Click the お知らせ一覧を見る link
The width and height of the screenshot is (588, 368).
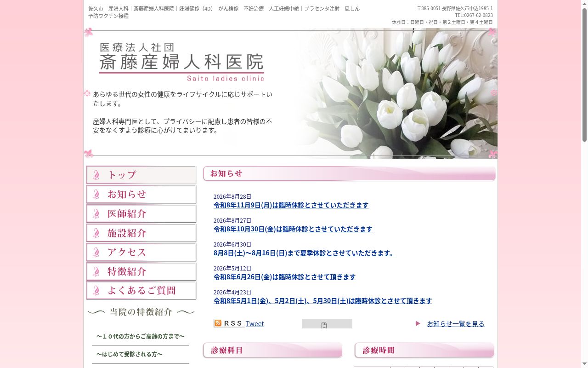[455, 324]
